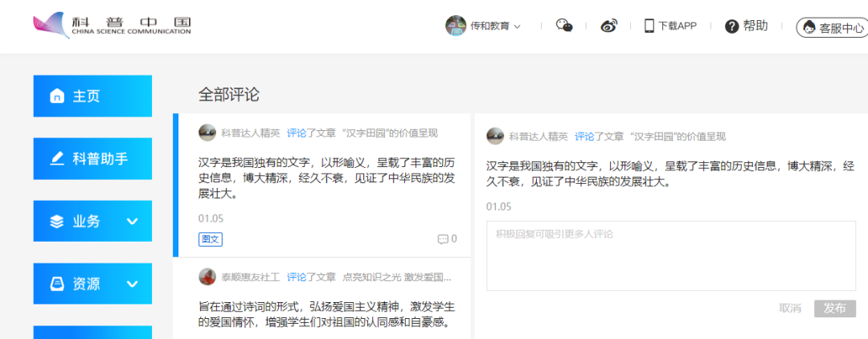
Task: Click the 取消 button
Action: pyautogui.click(x=790, y=308)
